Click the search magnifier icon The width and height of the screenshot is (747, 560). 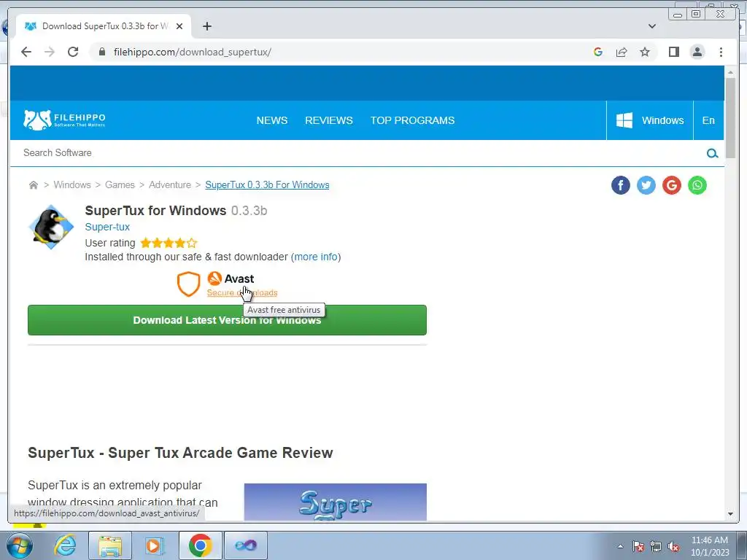click(x=712, y=153)
